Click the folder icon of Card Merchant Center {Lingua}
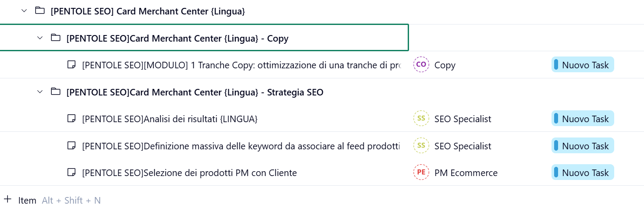Screen dimensions: 644x215 (40, 11)
